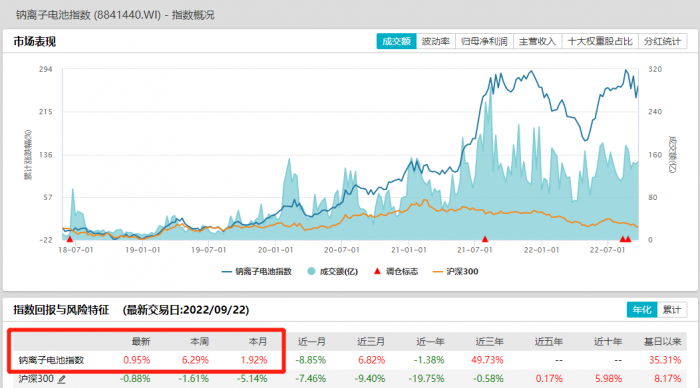Click the 基日以来 column header

click(662, 342)
